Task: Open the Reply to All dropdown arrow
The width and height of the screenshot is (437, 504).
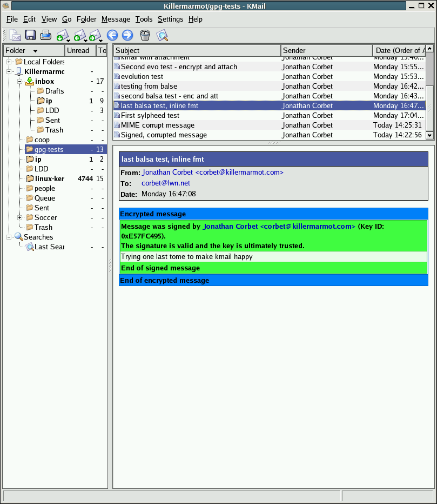Action: coord(85,41)
